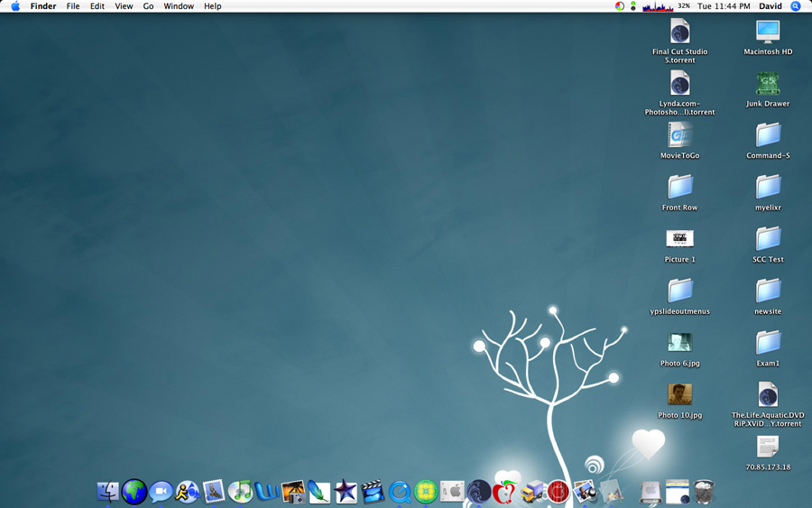This screenshot has width=812, height=508.
Task: Open the Finder menu
Action: 43,6
